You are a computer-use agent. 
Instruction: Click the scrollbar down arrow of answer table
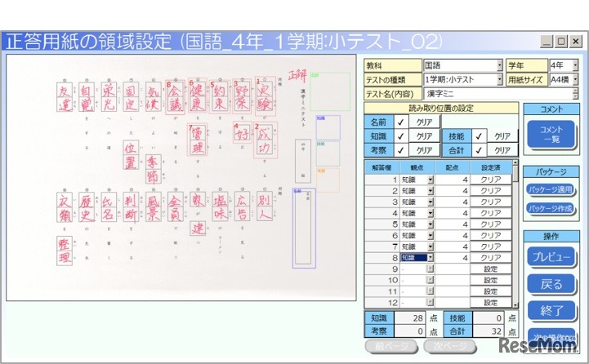tap(515, 305)
